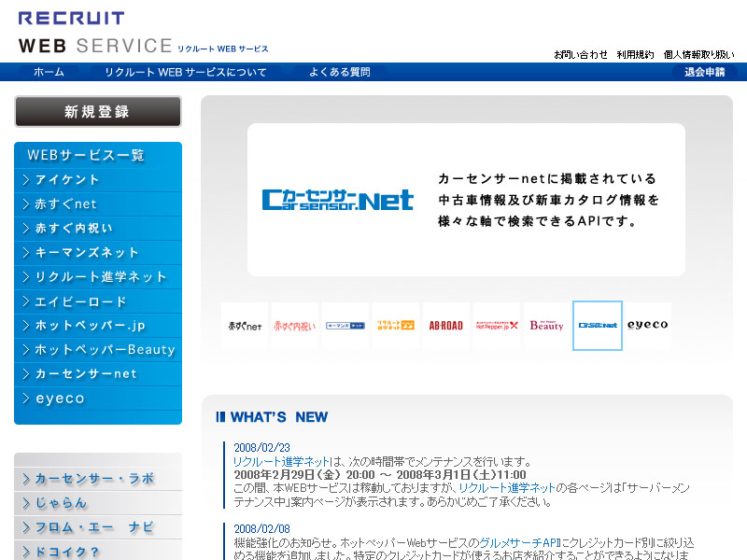Open リクルート WEB サービスについて menu
Image resolution: width=747 pixels, height=560 pixels.
[185, 72]
